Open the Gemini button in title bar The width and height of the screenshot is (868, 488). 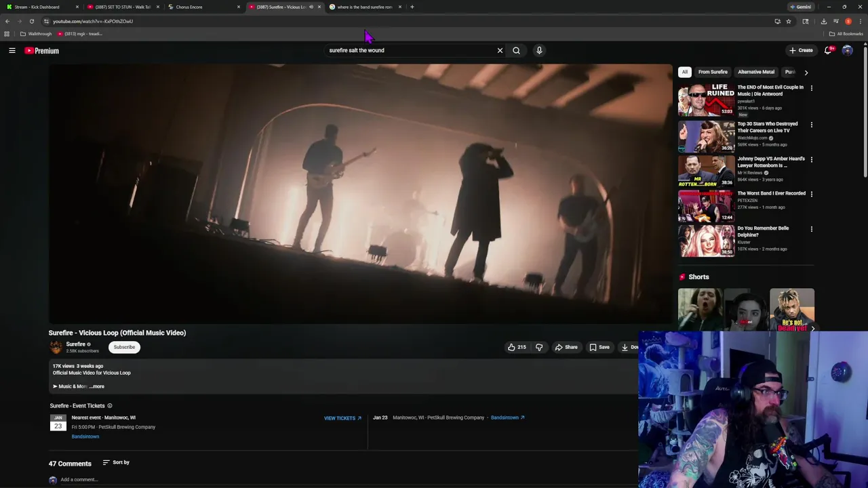point(800,7)
